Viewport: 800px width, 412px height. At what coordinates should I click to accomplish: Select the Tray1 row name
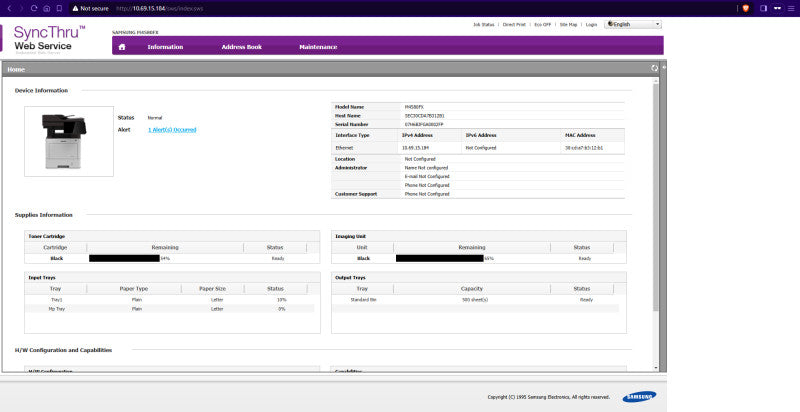pos(57,300)
